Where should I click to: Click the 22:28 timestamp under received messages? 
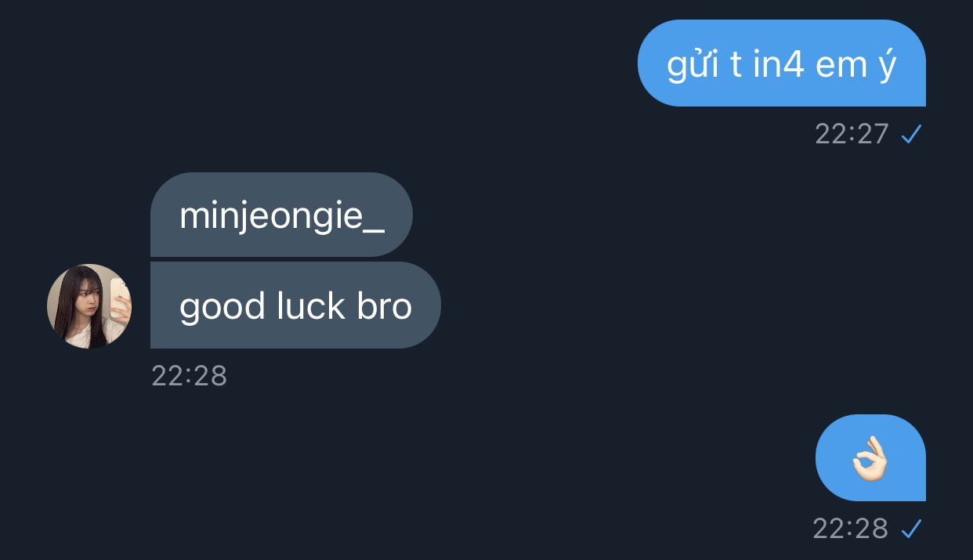click(189, 376)
